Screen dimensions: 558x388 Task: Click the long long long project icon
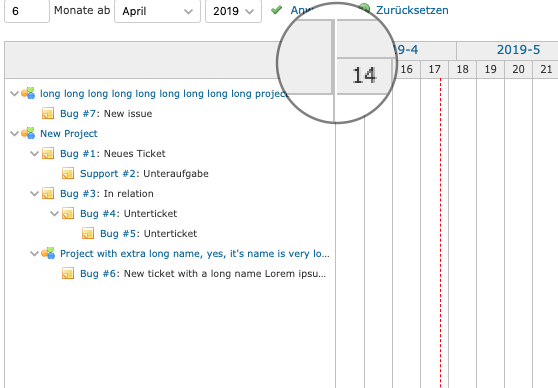(28, 93)
